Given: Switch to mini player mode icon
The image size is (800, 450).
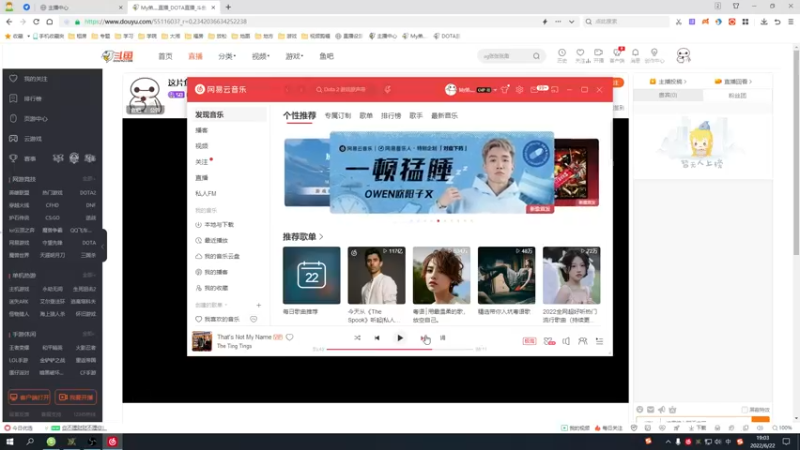Looking at the screenshot, I should click(x=555, y=89).
